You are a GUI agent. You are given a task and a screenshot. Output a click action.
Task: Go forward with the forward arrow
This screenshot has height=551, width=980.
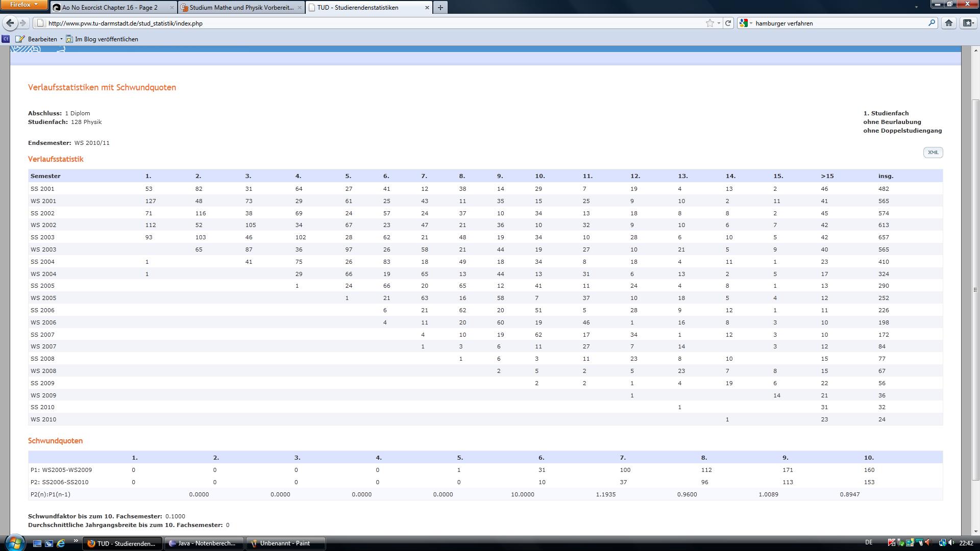(x=23, y=23)
